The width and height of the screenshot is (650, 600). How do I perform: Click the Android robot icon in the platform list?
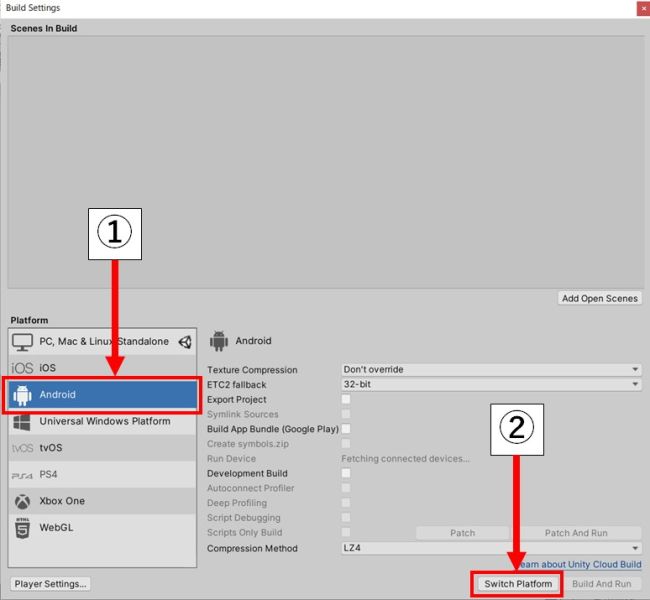(x=22, y=395)
